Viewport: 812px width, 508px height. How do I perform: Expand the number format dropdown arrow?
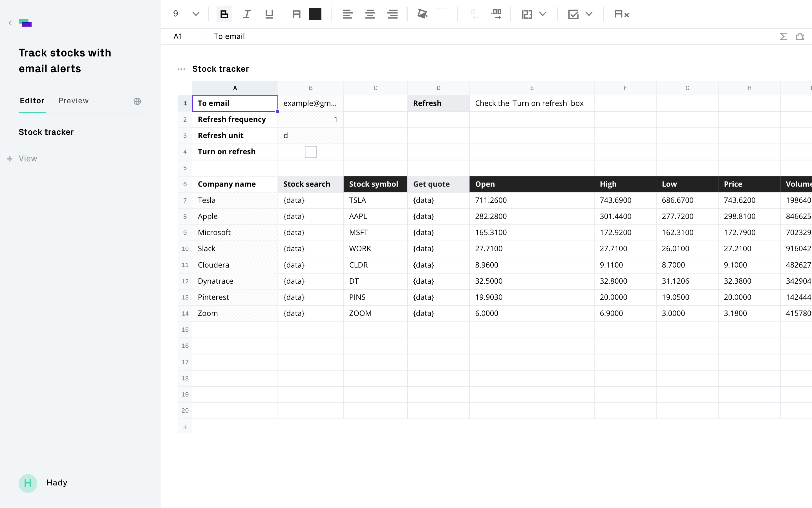click(x=542, y=14)
